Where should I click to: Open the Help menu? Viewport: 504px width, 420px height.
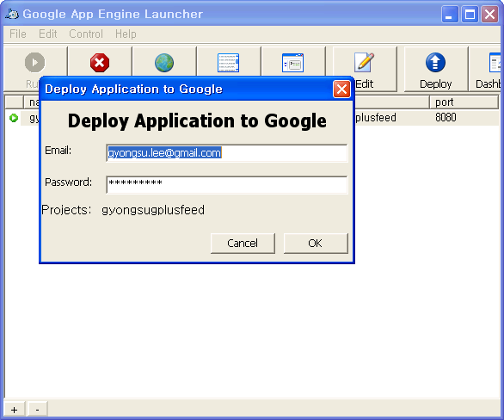click(126, 34)
